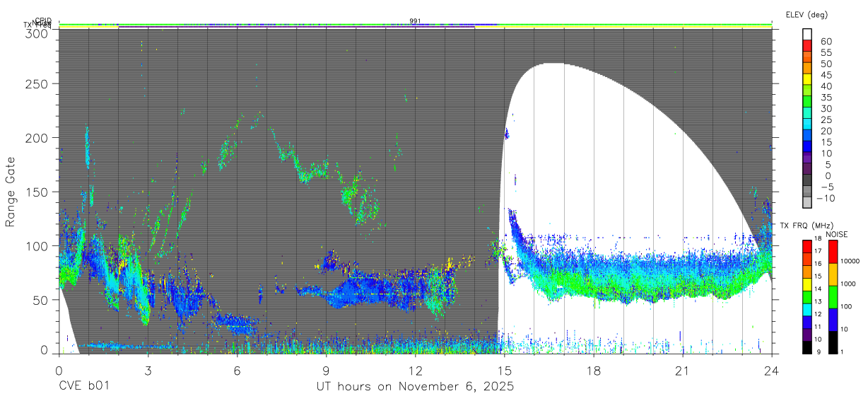The height and width of the screenshot is (401, 868).
Task: Click the '30' label on the ELEV scale
Action: [x=826, y=108]
